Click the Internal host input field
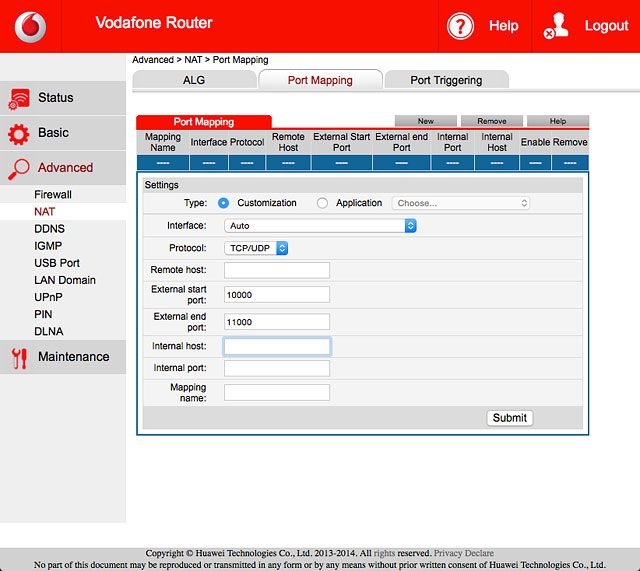640x571 pixels. [x=277, y=347]
